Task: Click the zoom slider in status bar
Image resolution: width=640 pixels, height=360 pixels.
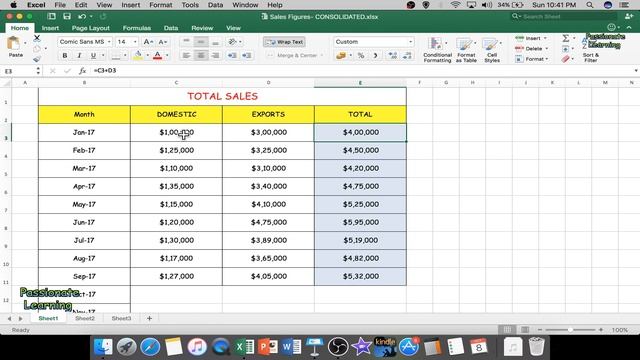Action: click(570, 329)
